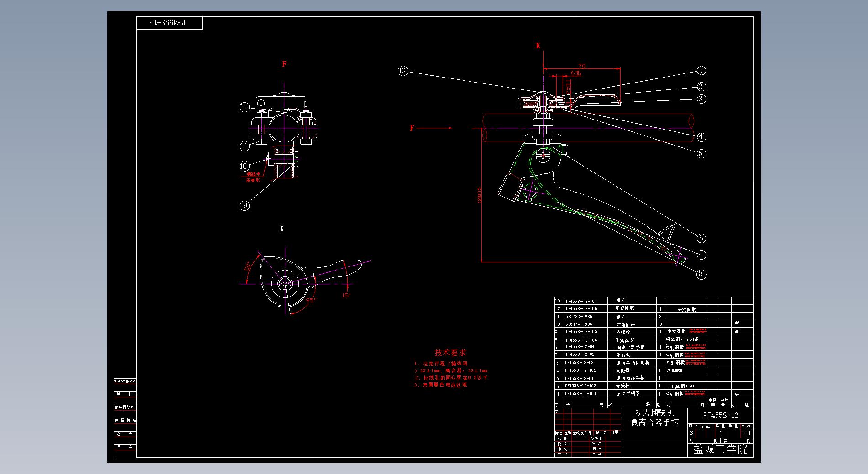This screenshot has height=474, width=868.
Task: Click the red 'K' label near callout 13
Action: coord(538,46)
